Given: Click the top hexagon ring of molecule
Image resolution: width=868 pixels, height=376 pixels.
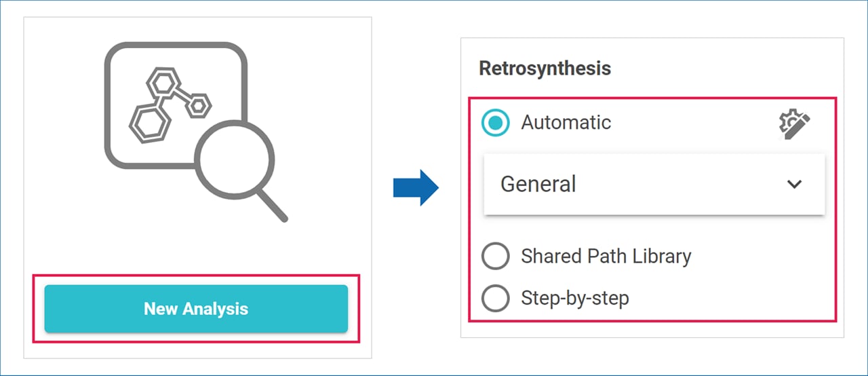Looking at the screenshot, I should click(163, 83).
